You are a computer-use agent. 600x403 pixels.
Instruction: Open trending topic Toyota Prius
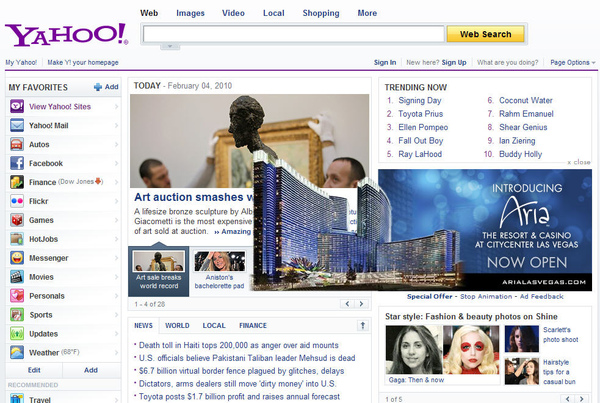click(x=420, y=114)
